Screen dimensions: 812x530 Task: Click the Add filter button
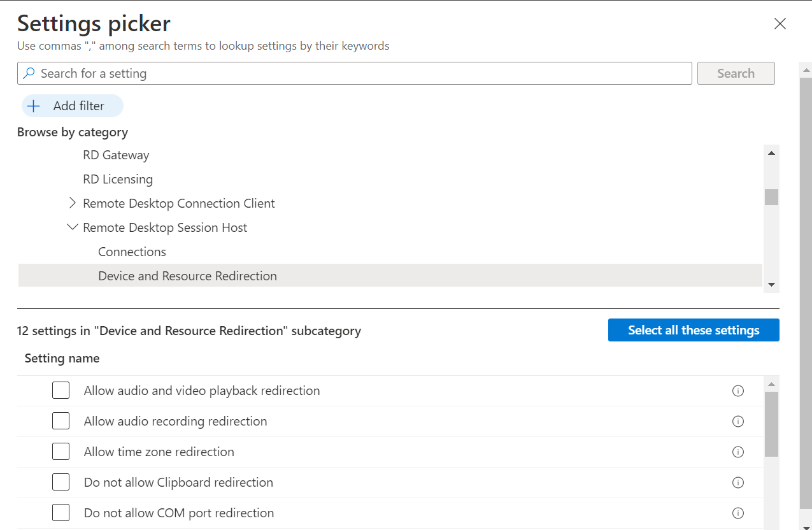(x=72, y=106)
